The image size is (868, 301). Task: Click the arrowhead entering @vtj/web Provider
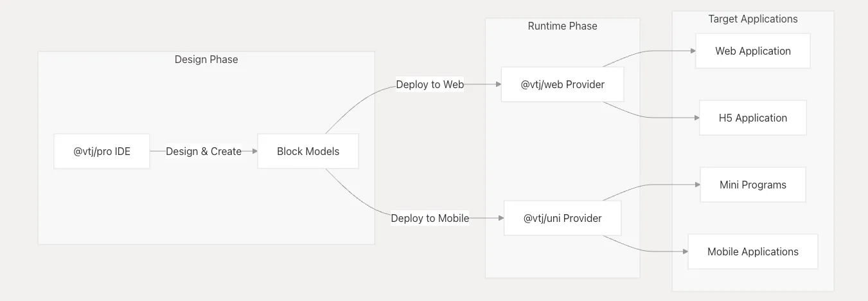point(497,84)
